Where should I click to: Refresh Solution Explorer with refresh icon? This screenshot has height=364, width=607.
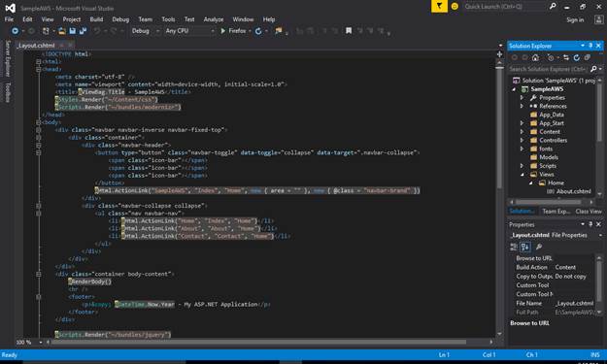[x=577, y=57]
